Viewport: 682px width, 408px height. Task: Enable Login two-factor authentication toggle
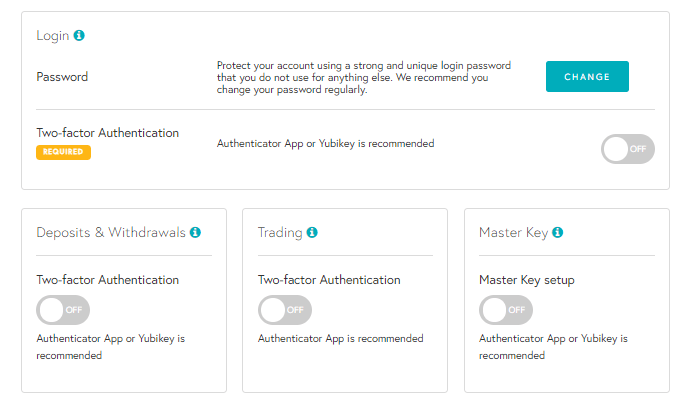pyautogui.click(x=627, y=149)
